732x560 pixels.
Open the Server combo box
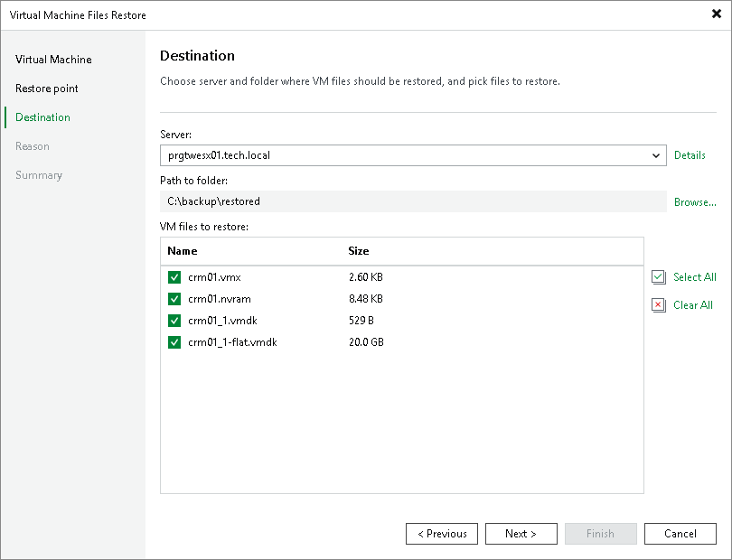(x=407, y=154)
